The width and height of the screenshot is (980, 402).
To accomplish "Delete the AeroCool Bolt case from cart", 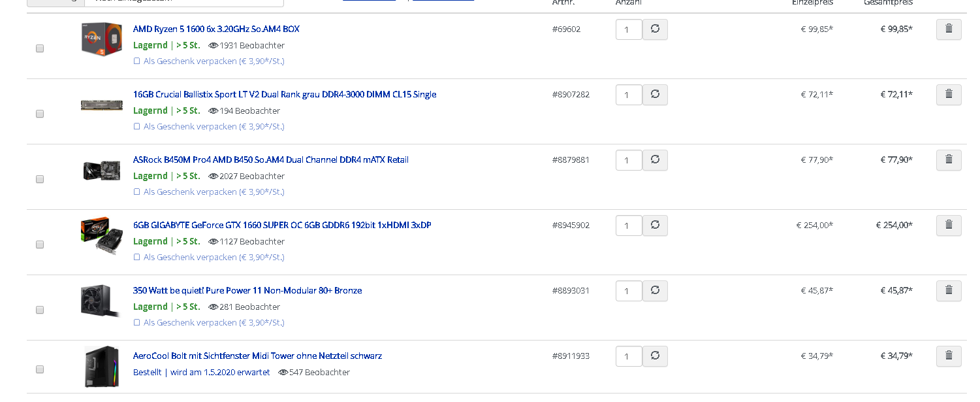I will coord(949,356).
